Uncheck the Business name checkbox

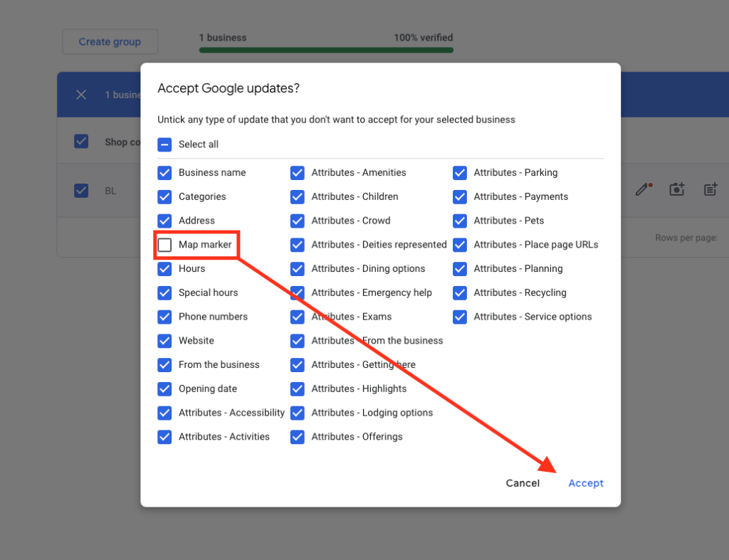click(164, 173)
